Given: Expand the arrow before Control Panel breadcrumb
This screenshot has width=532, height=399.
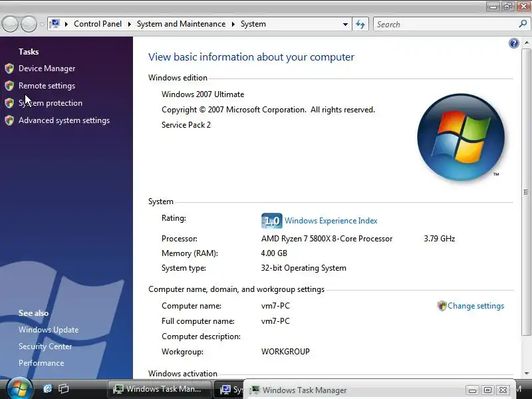Looking at the screenshot, I should click(x=66, y=24).
